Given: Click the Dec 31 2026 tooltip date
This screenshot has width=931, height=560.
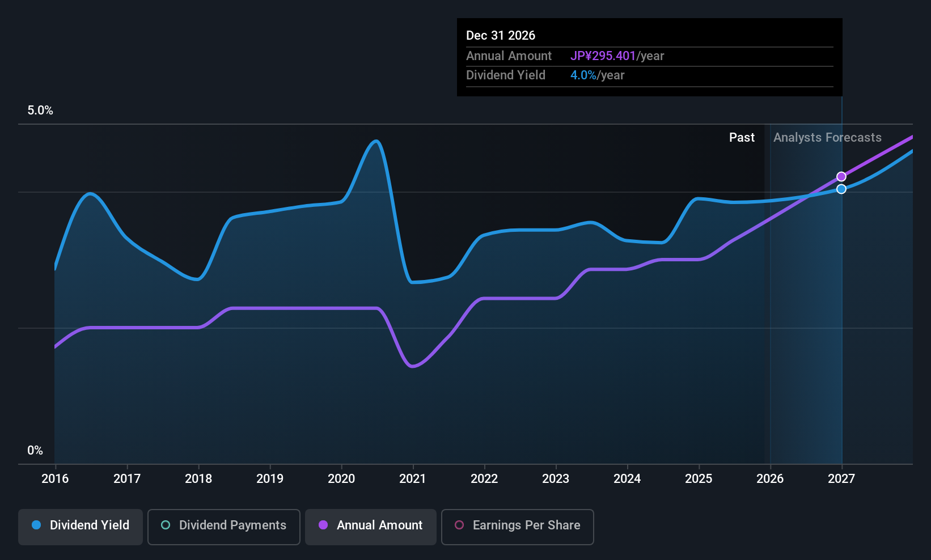Looking at the screenshot, I should tap(501, 36).
